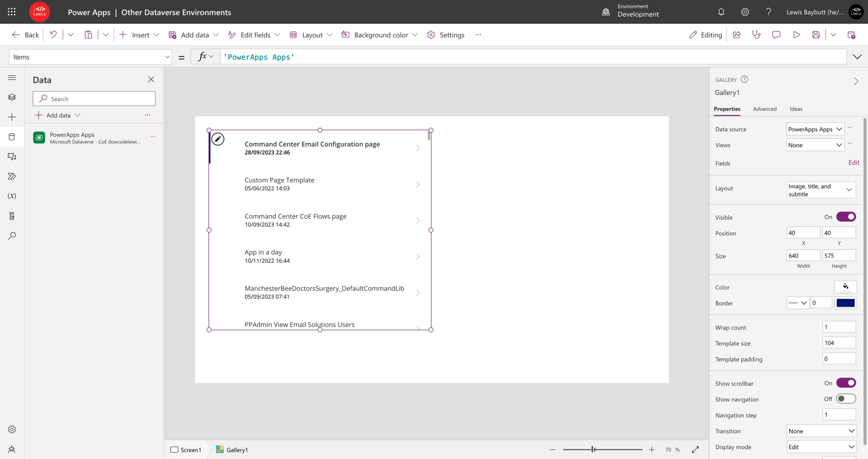Open the Comments speech bubble icon
Image resolution: width=868 pixels, height=459 pixels.
coord(776,35)
